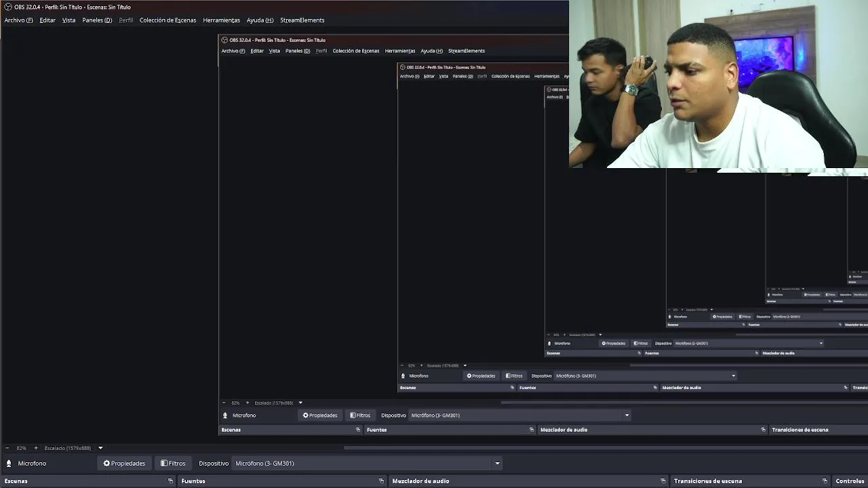
Task: Click the main Escenas dock title
Action: pos(16,481)
